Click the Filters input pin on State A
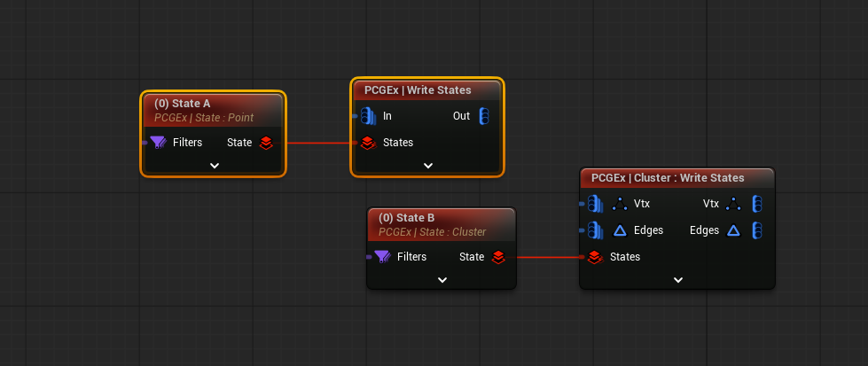The height and width of the screenshot is (366, 868). [158, 142]
